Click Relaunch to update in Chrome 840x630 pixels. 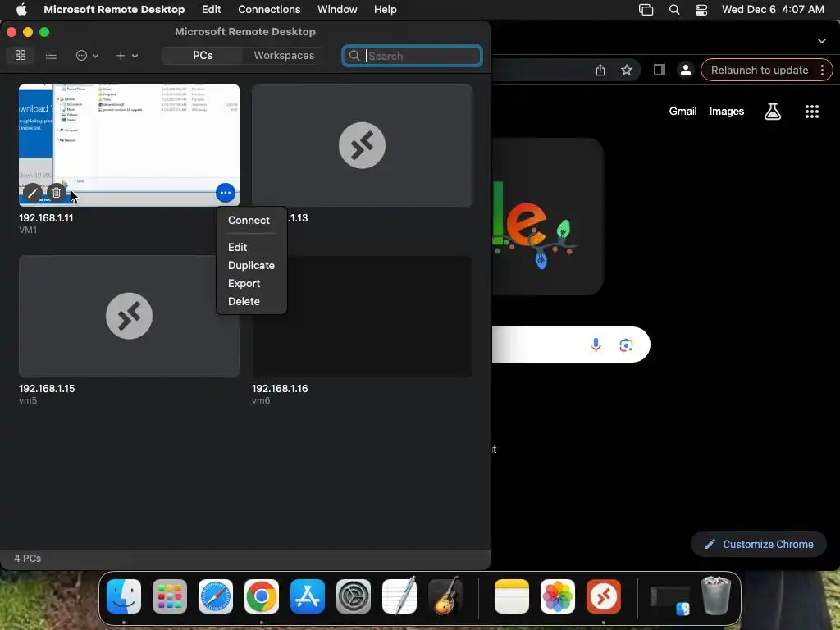click(x=759, y=71)
